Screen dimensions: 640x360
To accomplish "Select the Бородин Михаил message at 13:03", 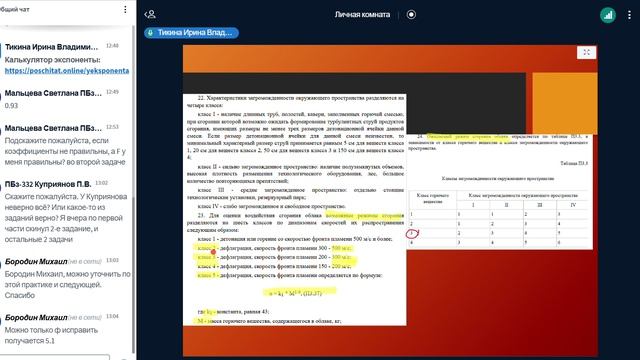I will click(x=67, y=284).
